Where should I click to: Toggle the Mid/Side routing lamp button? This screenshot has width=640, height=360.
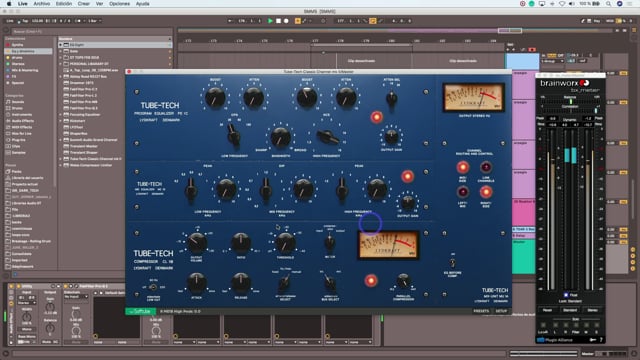(462, 167)
